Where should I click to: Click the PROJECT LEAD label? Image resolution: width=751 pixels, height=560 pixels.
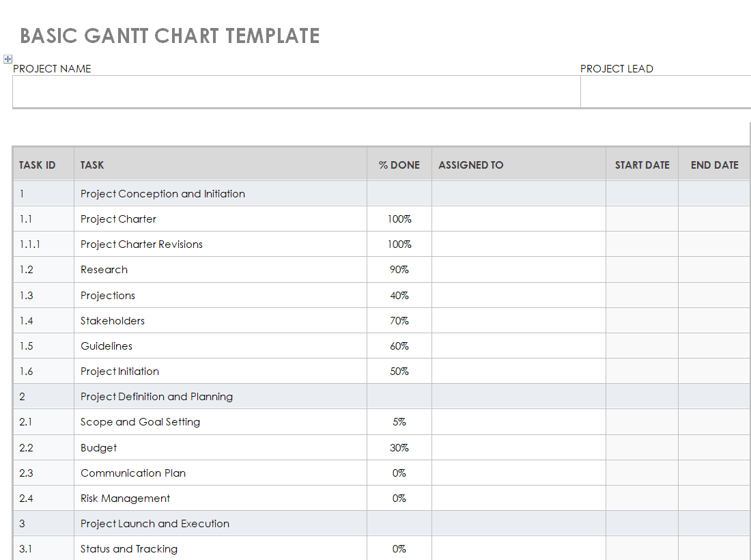[617, 68]
